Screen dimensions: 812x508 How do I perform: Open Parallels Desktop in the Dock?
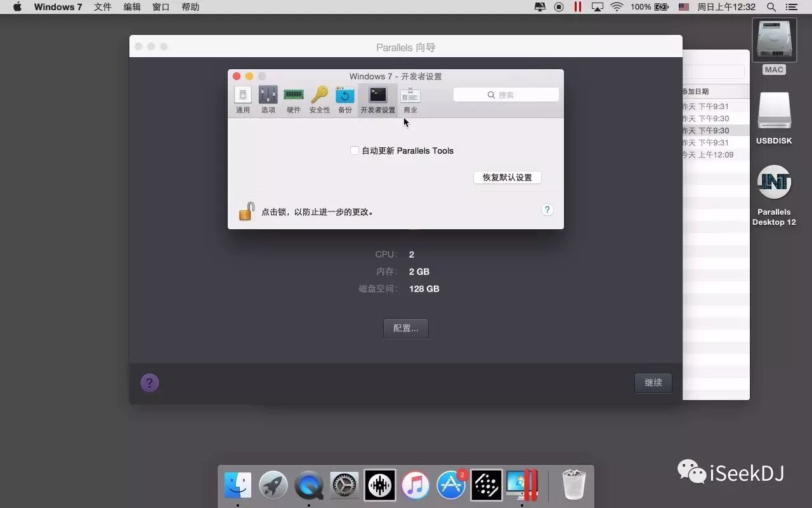point(522,486)
